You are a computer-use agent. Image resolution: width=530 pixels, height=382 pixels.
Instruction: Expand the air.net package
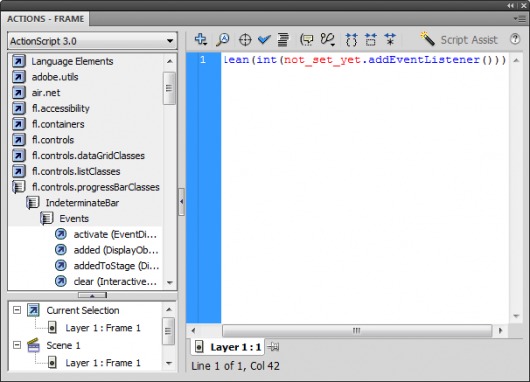coord(46,93)
